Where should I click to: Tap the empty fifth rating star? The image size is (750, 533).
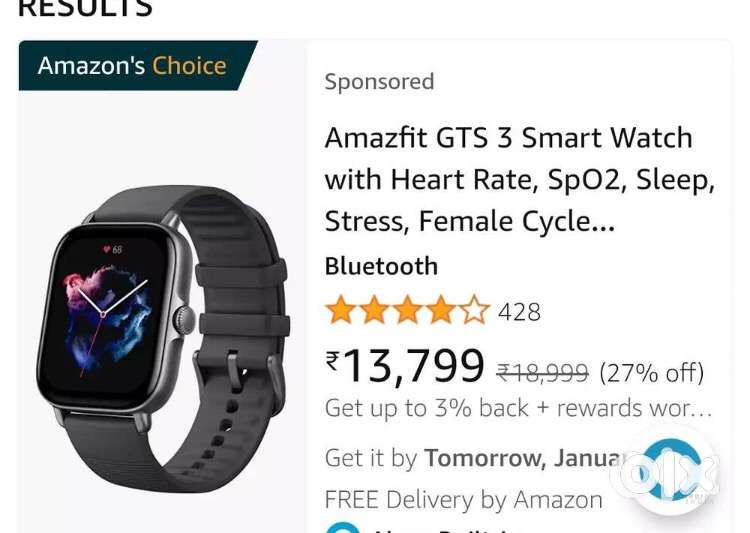tap(474, 310)
